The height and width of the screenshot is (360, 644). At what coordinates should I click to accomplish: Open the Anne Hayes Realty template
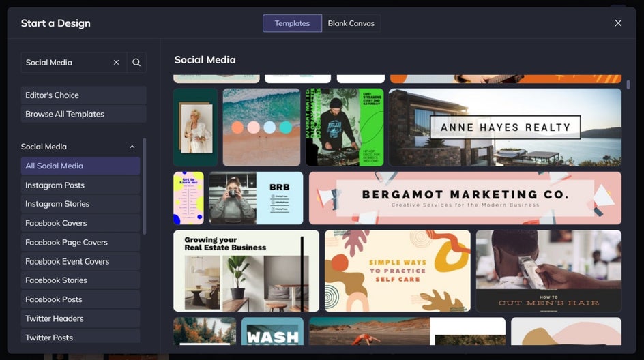coord(506,127)
